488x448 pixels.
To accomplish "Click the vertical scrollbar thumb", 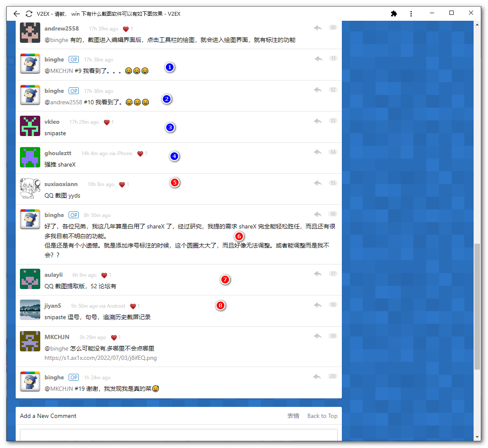I will (477, 306).
